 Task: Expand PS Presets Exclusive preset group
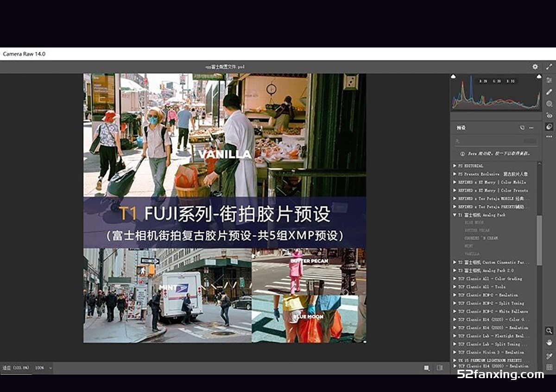click(x=455, y=174)
